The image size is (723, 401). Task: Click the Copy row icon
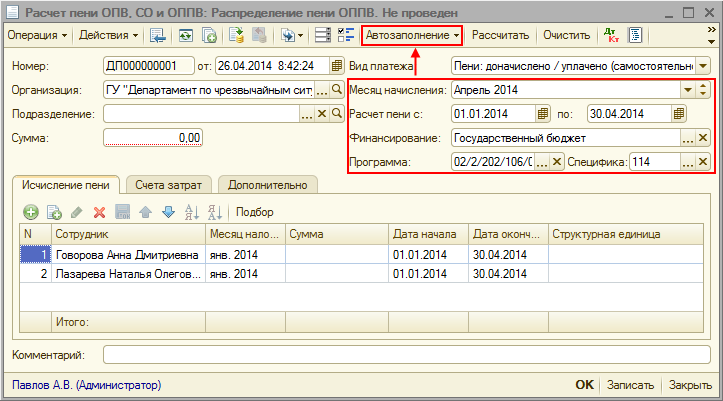pos(54,212)
